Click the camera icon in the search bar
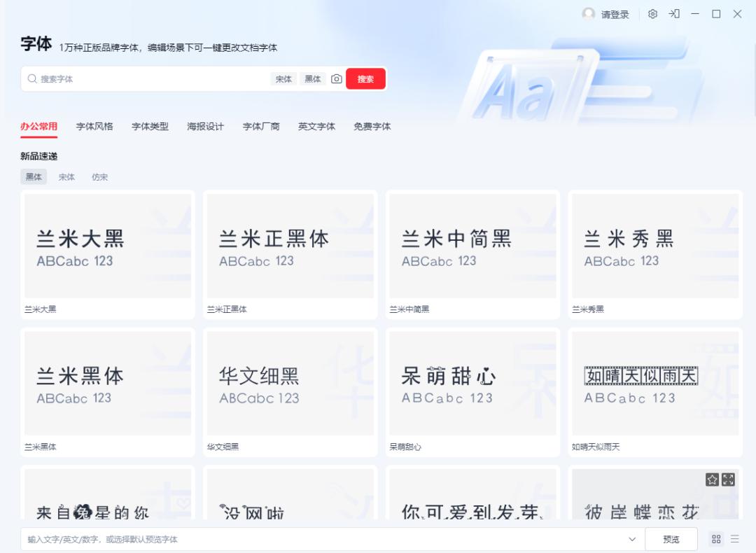The image size is (756, 553). coord(336,79)
